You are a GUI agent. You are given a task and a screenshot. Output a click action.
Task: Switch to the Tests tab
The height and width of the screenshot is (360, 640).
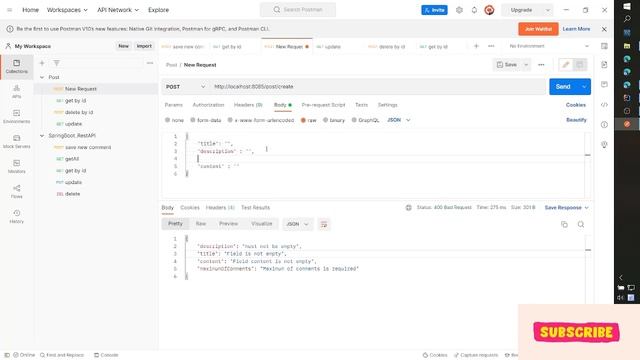pyautogui.click(x=361, y=105)
